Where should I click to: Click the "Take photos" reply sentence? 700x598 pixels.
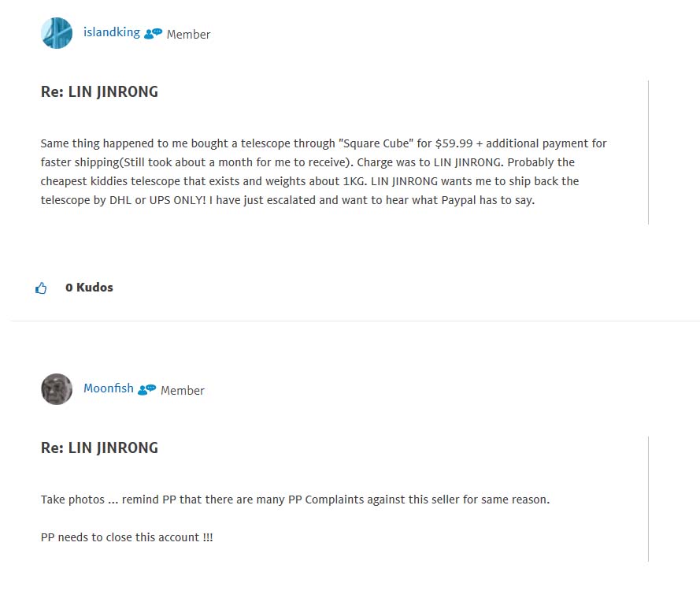pos(294,500)
